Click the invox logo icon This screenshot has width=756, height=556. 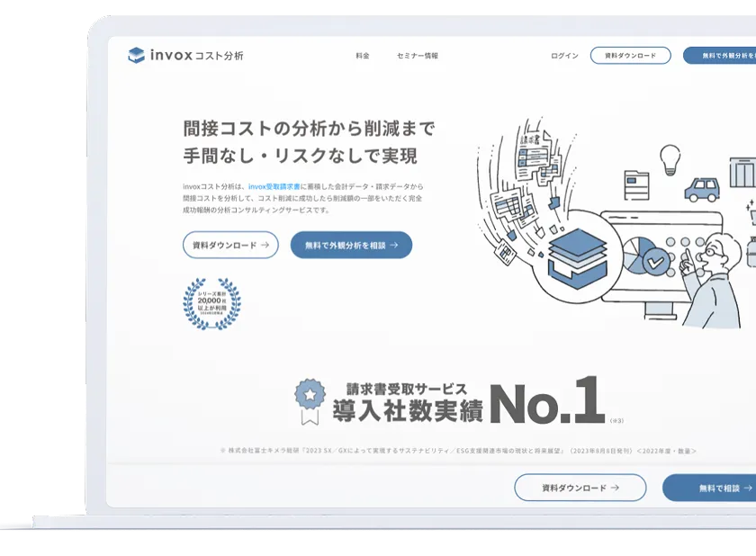[x=137, y=56]
